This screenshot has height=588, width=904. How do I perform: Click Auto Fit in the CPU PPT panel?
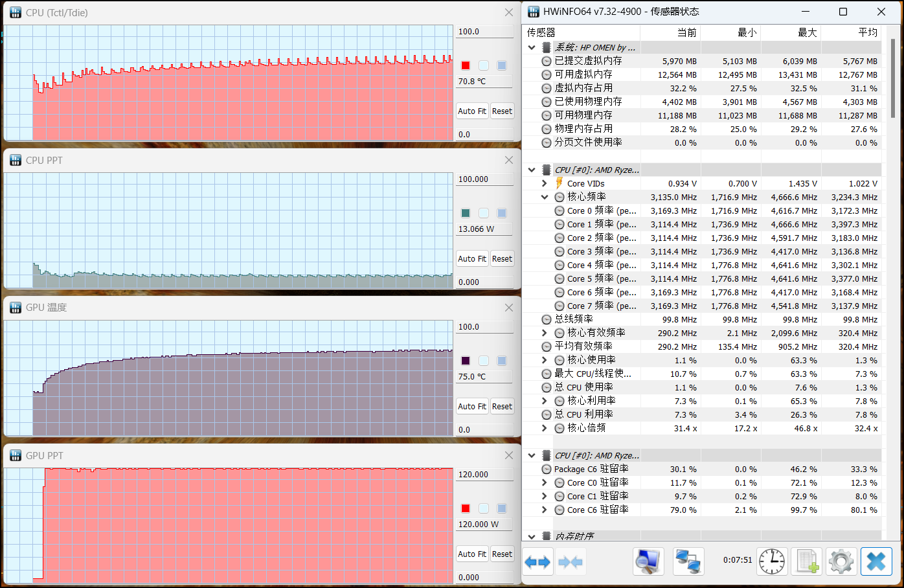pyautogui.click(x=471, y=258)
